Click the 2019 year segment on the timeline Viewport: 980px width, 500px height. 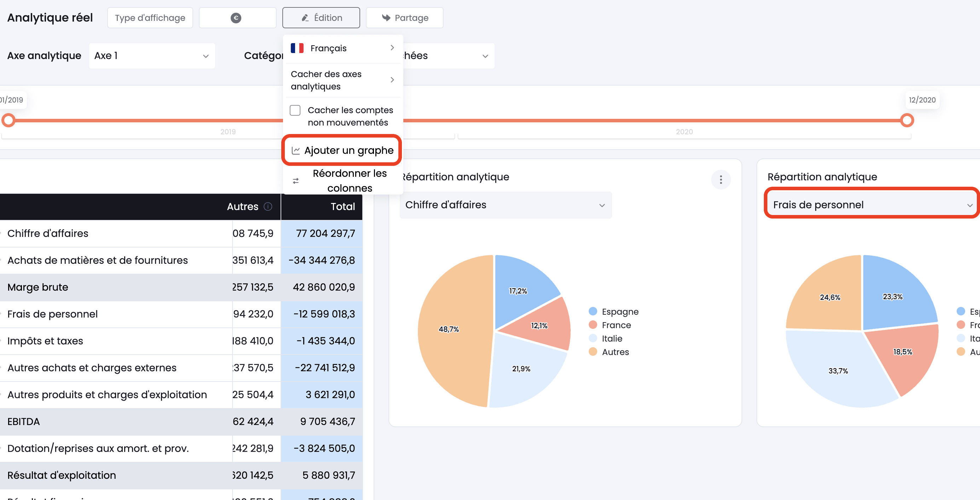click(228, 132)
